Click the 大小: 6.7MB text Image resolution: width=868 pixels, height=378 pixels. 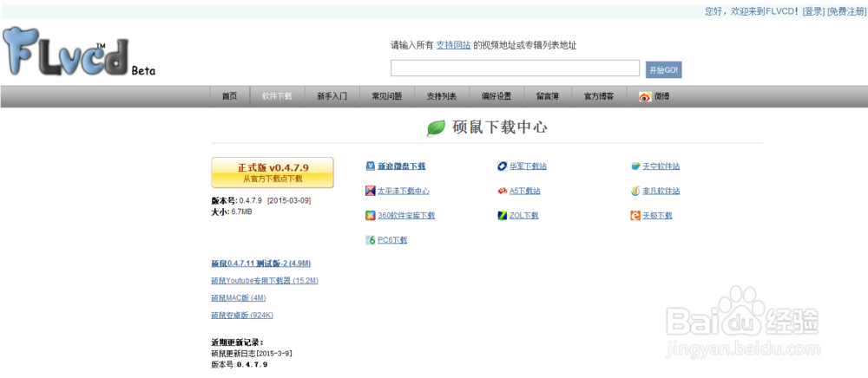[232, 212]
